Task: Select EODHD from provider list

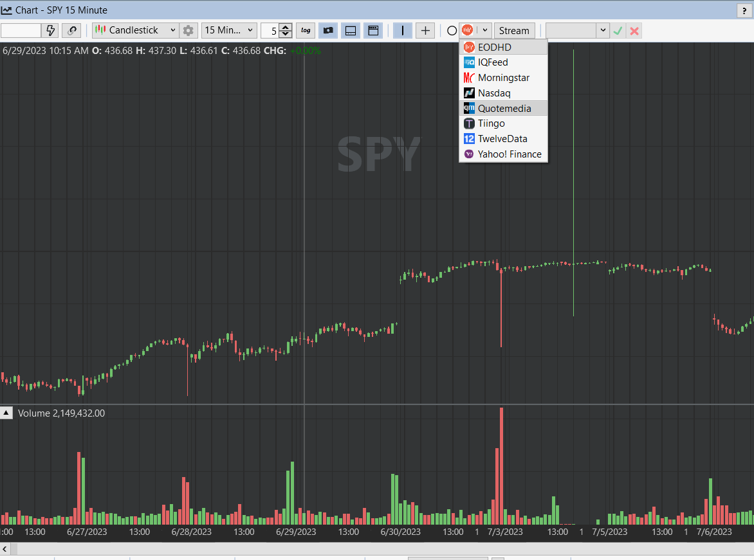Action: (504, 47)
